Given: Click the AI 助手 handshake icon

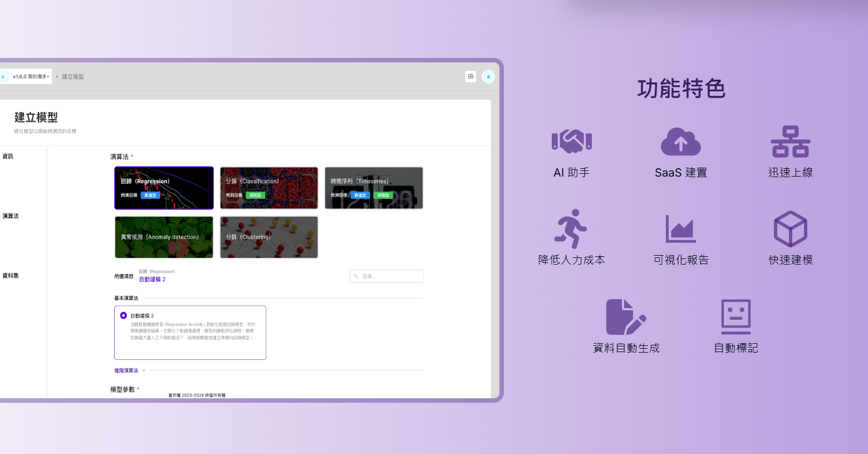Looking at the screenshot, I should click(571, 141).
